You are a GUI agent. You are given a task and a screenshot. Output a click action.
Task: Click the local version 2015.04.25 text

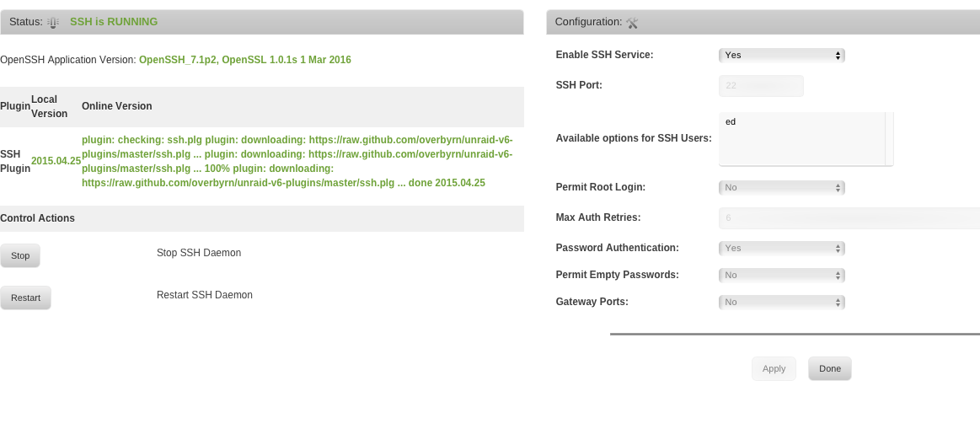pos(56,161)
